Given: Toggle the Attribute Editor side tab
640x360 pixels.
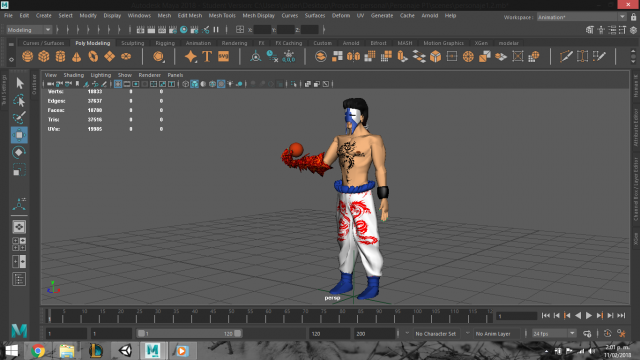Looking at the screenshot, I should [x=636, y=128].
